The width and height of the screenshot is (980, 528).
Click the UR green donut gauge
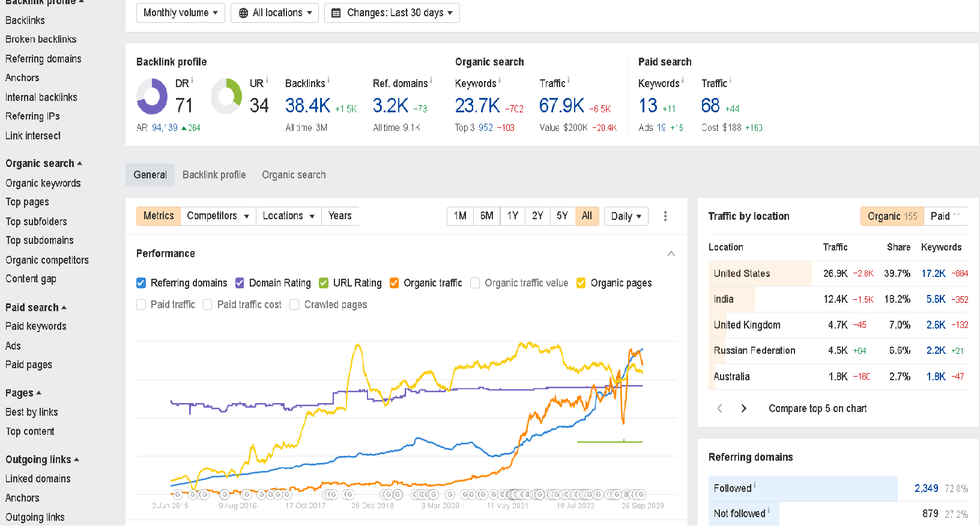coord(226,97)
